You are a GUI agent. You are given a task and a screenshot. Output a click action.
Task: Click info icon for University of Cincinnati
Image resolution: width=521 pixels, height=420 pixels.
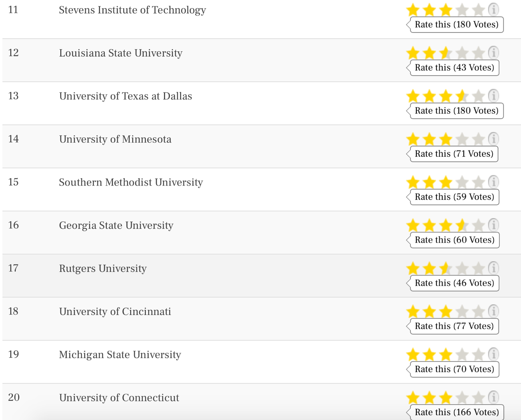[493, 311]
